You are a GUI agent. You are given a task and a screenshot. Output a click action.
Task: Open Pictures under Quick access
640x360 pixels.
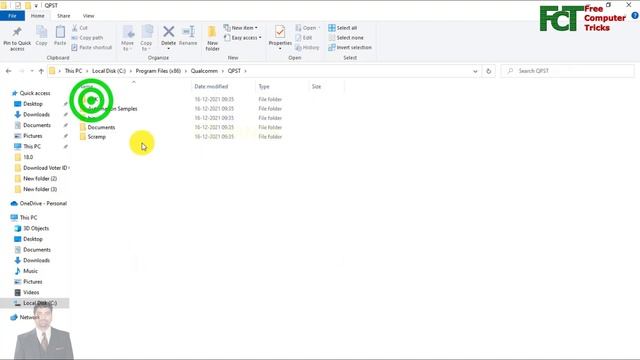[x=32, y=136]
